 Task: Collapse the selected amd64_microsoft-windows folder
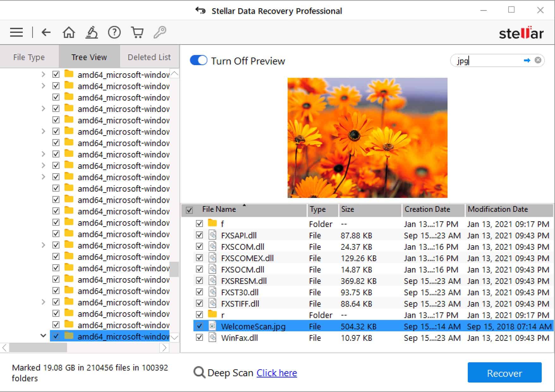[x=43, y=336]
